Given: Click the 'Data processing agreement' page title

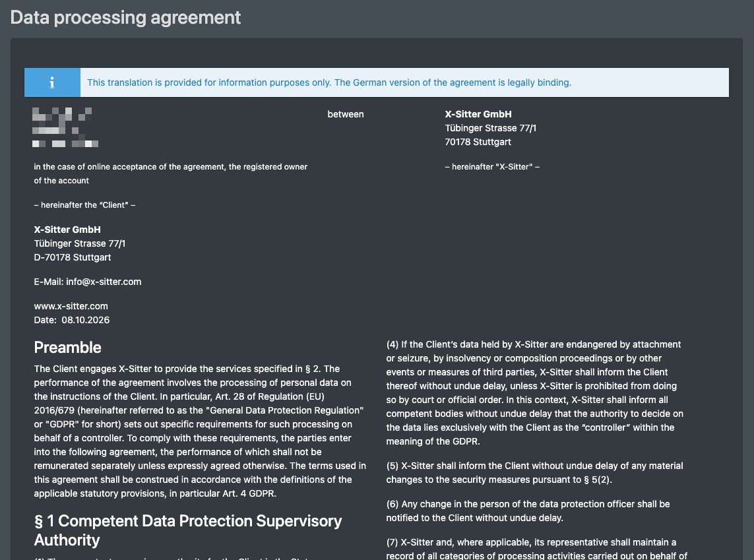Looking at the screenshot, I should (125, 18).
